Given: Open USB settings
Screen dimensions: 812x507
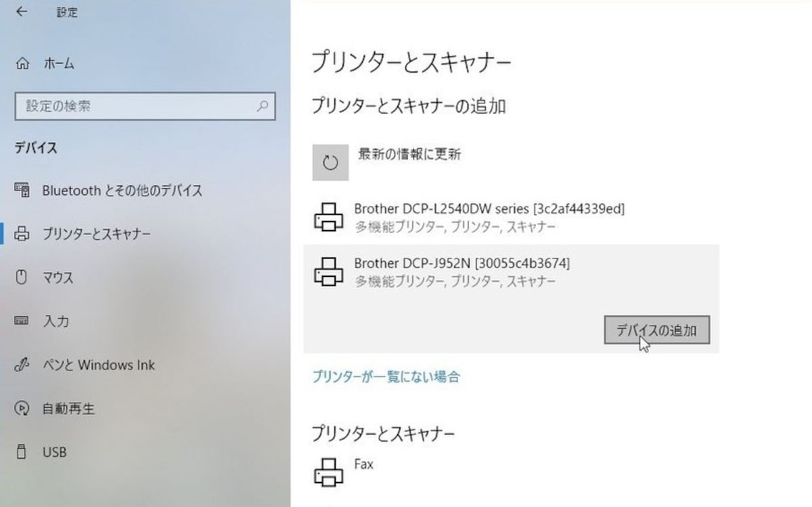Looking at the screenshot, I should (x=54, y=451).
